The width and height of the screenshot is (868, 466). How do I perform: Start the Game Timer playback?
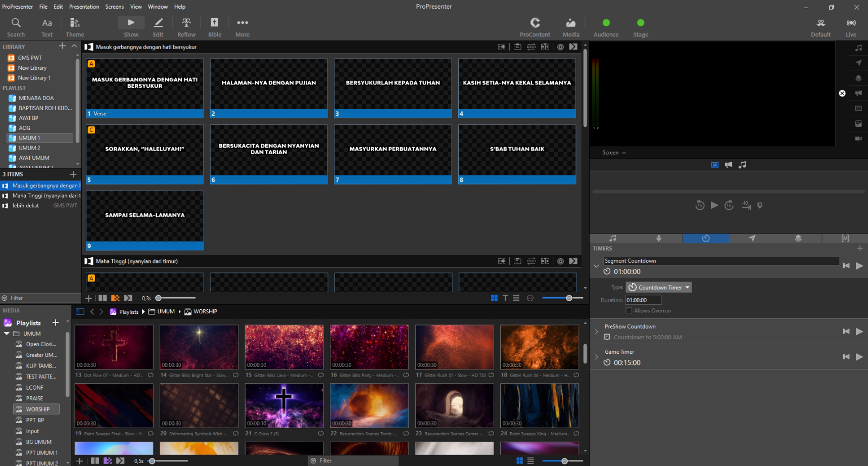pos(859,357)
